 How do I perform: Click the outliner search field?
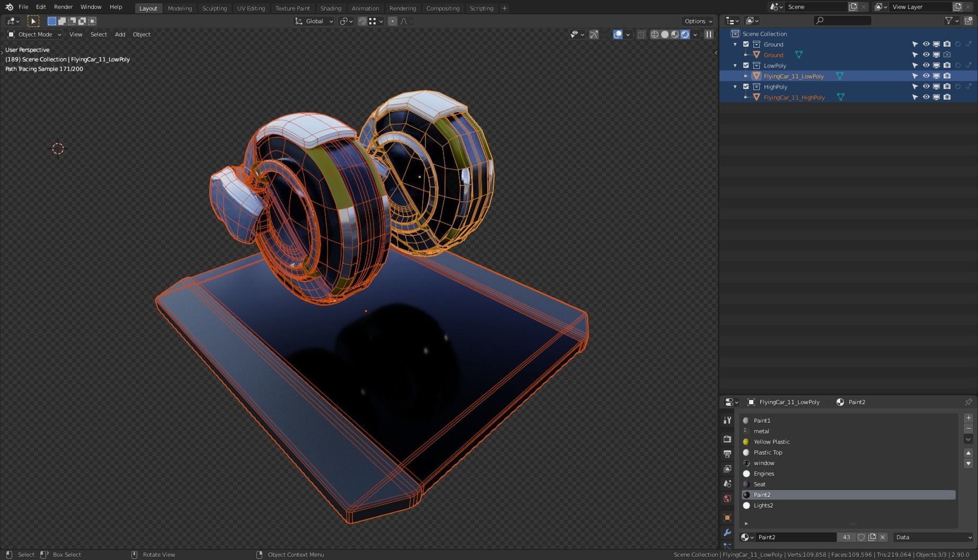pyautogui.click(x=842, y=21)
